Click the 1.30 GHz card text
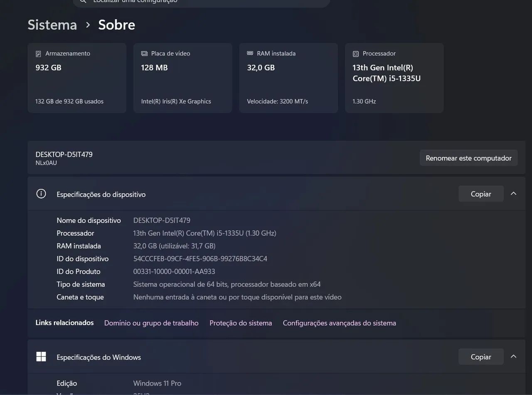This screenshot has height=395, width=532. (x=364, y=101)
